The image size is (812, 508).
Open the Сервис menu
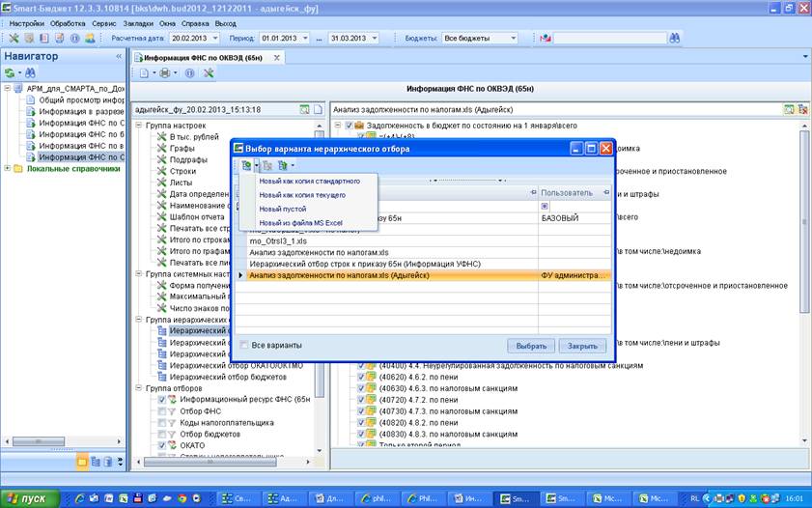click(x=104, y=23)
